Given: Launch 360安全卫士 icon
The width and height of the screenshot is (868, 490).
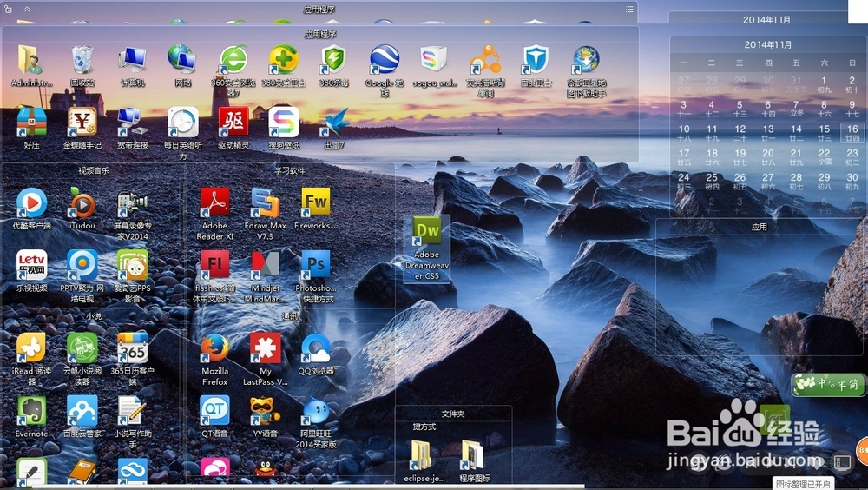Looking at the screenshot, I should (x=284, y=60).
